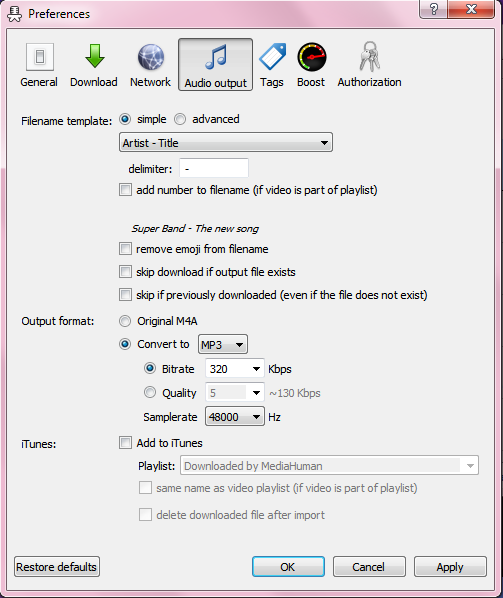503x598 pixels.
Task: Select the advanced filename template radio
Action: coord(180,119)
